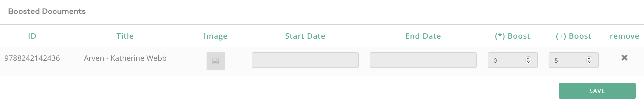Open the placeholder image thumbnail
Image resolution: width=644 pixels, height=105 pixels.
point(216,61)
